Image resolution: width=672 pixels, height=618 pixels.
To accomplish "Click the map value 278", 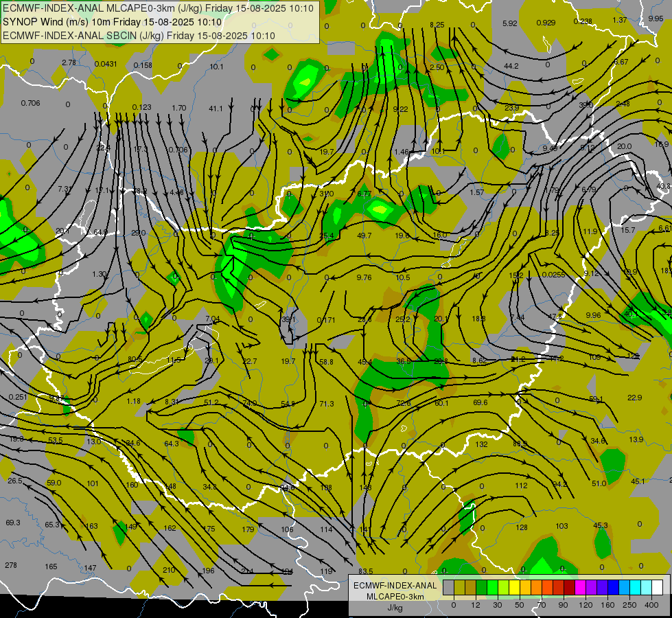I will pos(11,565).
